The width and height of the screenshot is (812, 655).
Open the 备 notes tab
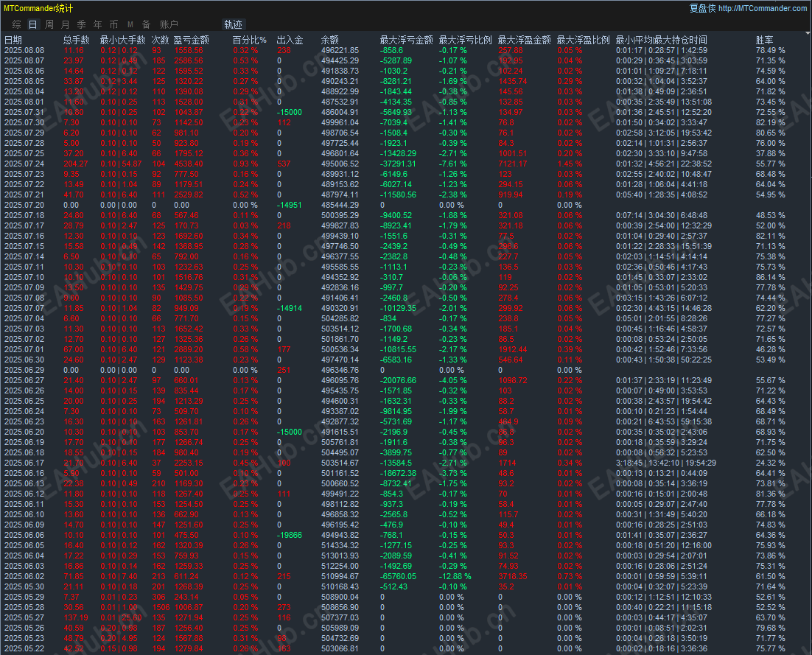click(x=147, y=24)
